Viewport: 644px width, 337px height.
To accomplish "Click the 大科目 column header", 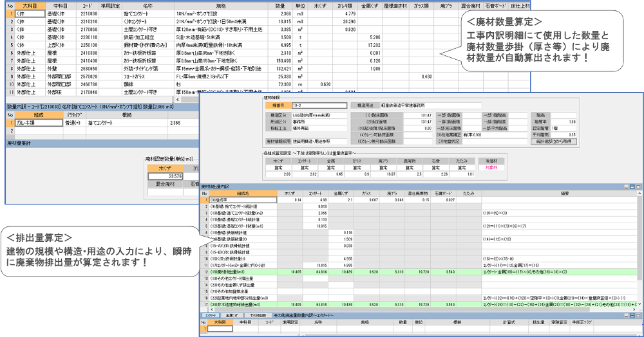I will [x=31, y=5].
